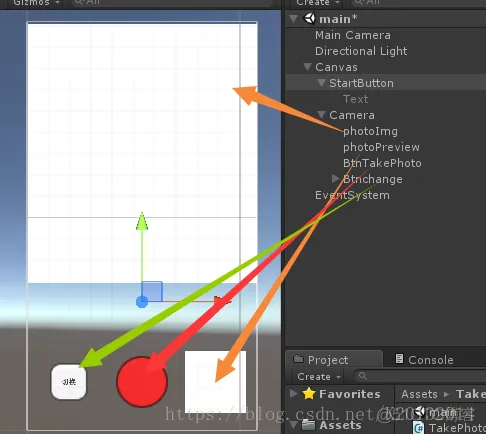Select Main Camera in Hierarchy
This screenshot has width=486, height=434.
(x=353, y=35)
